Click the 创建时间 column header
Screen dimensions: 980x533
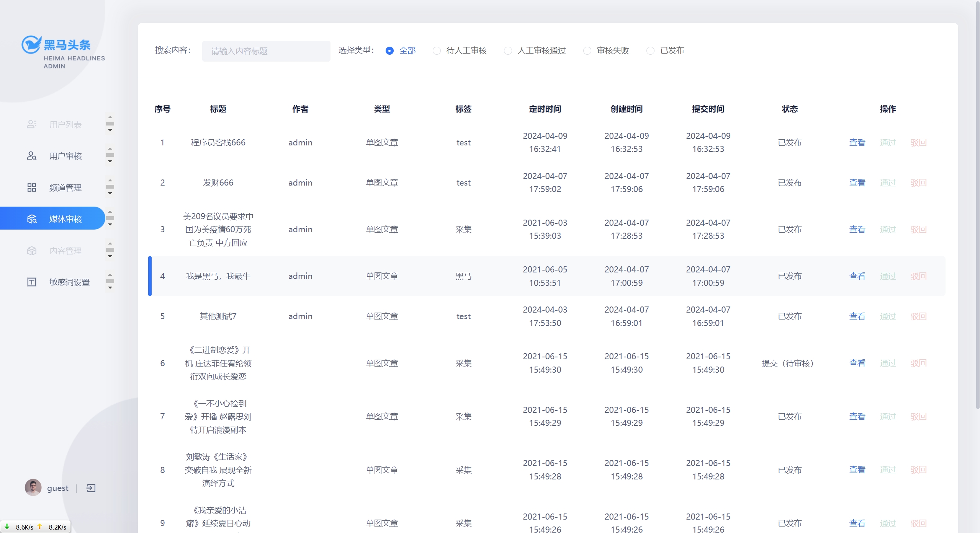(x=627, y=109)
